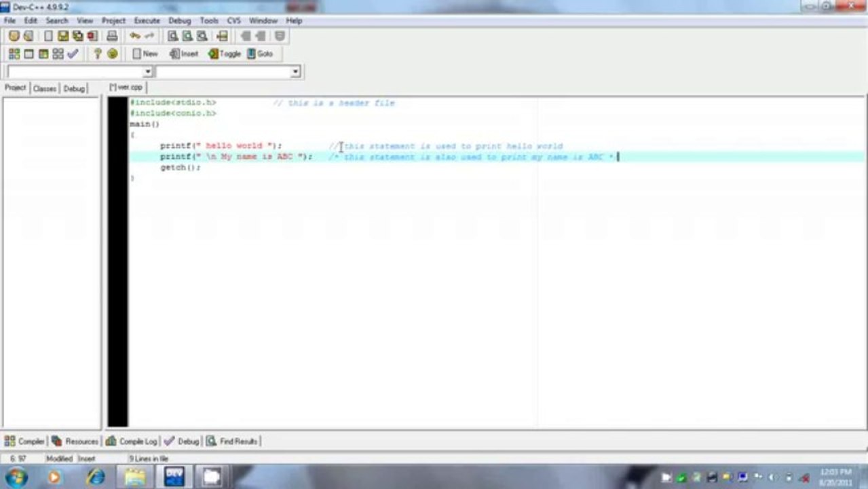Viewport: 868px width, 489px height.
Task: Open the Window menu
Action: pos(263,21)
